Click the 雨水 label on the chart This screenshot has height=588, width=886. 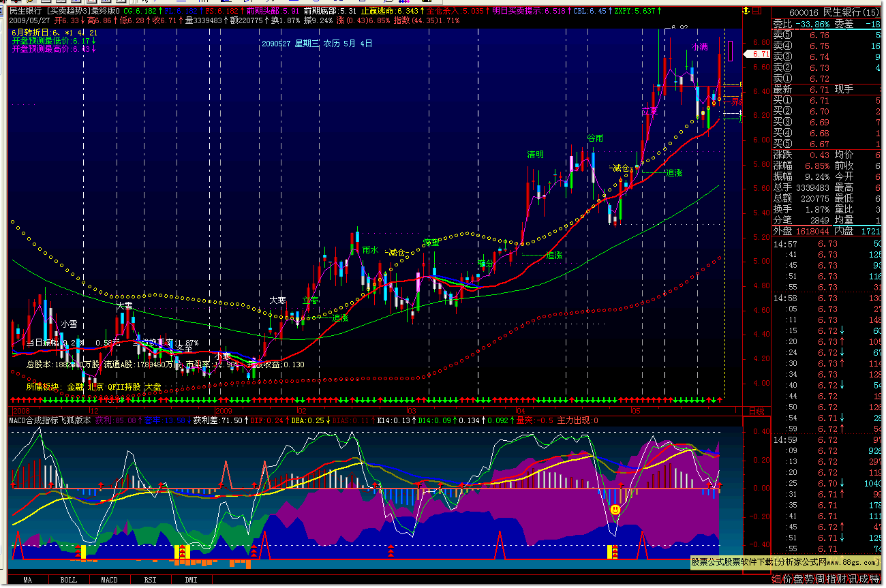click(370, 250)
